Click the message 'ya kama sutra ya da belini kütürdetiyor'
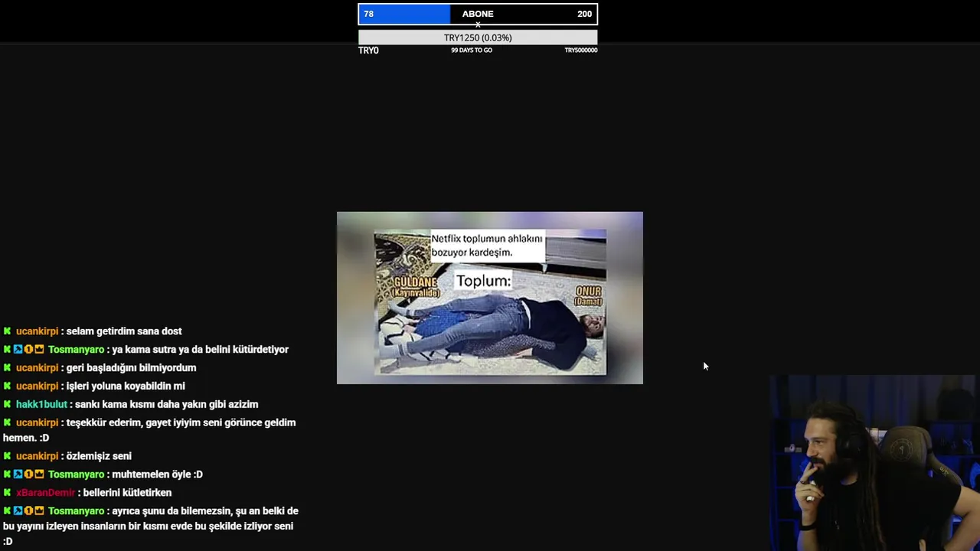This screenshot has height=551, width=980. coord(200,350)
